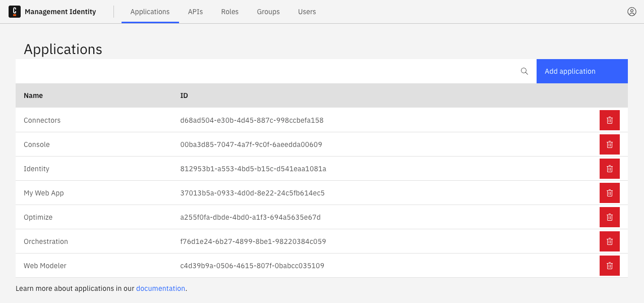644x303 pixels.
Task: Delete the Identity application
Action: 609,168
